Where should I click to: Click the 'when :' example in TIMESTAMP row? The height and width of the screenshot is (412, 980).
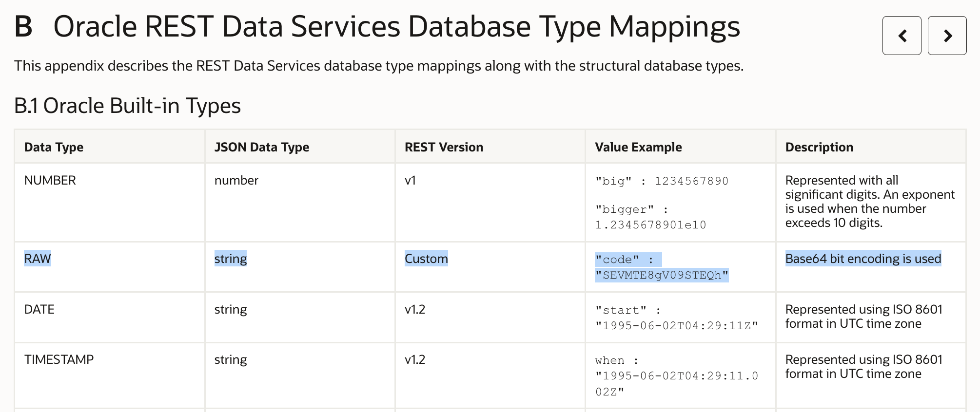coord(617,360)
